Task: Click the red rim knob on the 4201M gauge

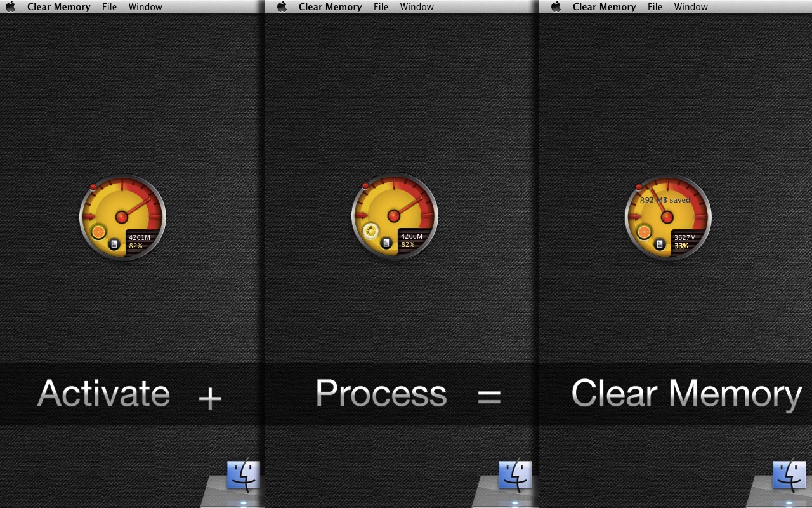Action: 93,187
